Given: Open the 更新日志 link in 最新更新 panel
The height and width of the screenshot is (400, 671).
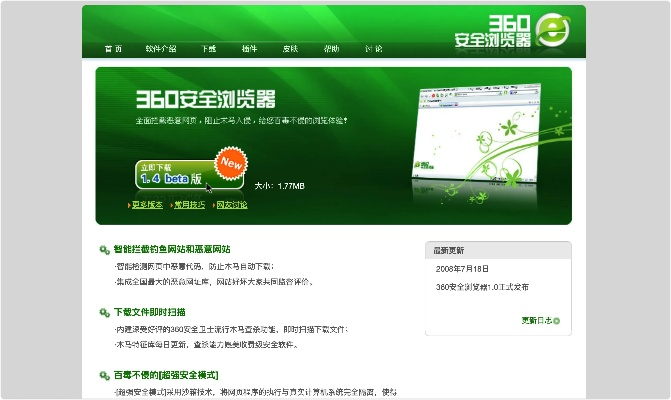Looking at the screenshot, I should tap(536, 321).
